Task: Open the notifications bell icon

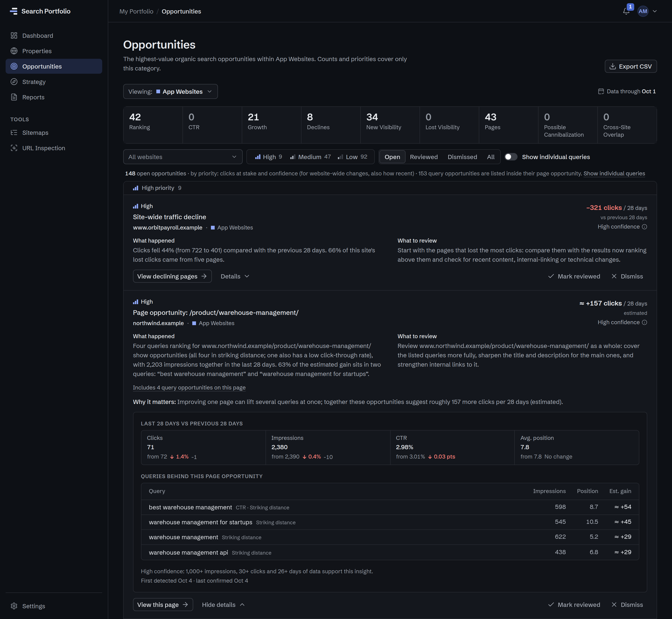Action: point(626,11)
